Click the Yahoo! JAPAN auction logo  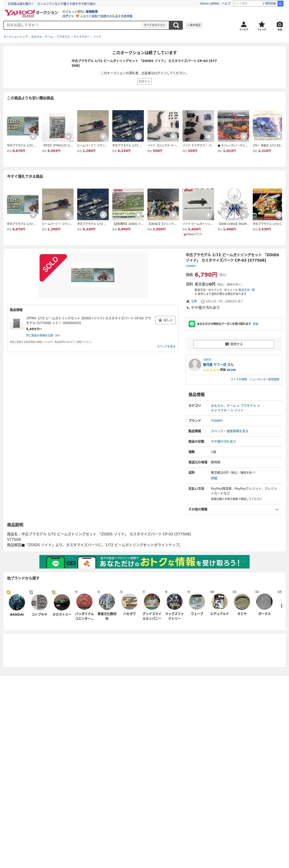click(x=31, y=14)
